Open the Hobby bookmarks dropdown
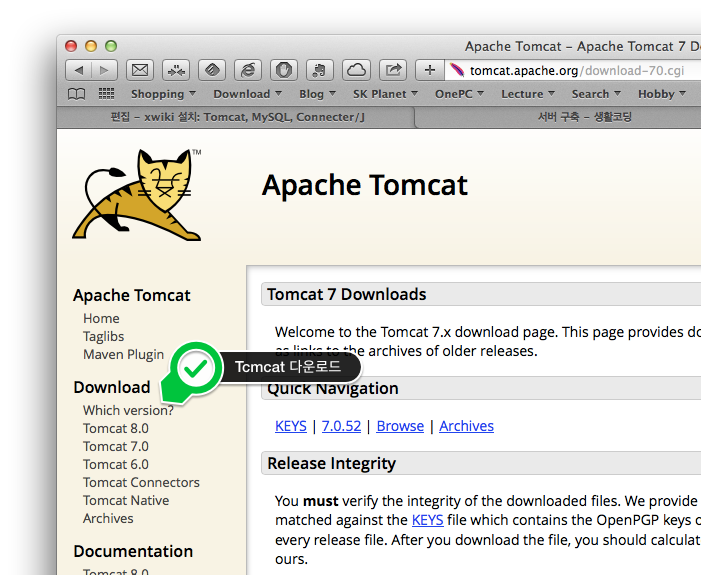The height and width of the screenshot is (575, 701). tap(662, 94)
